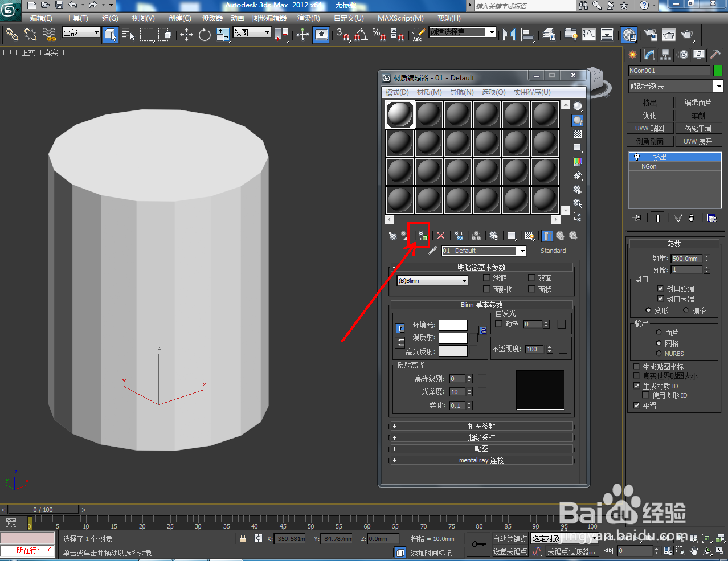Select the Select Object tool
This screenshot has height=561, width=728.
[x=111, y=35]
